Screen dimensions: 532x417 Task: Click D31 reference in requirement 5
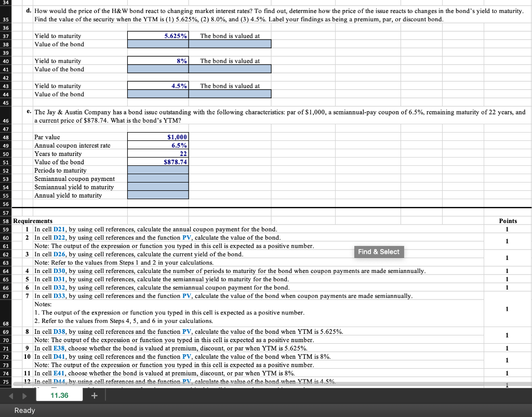click(59, 279)
